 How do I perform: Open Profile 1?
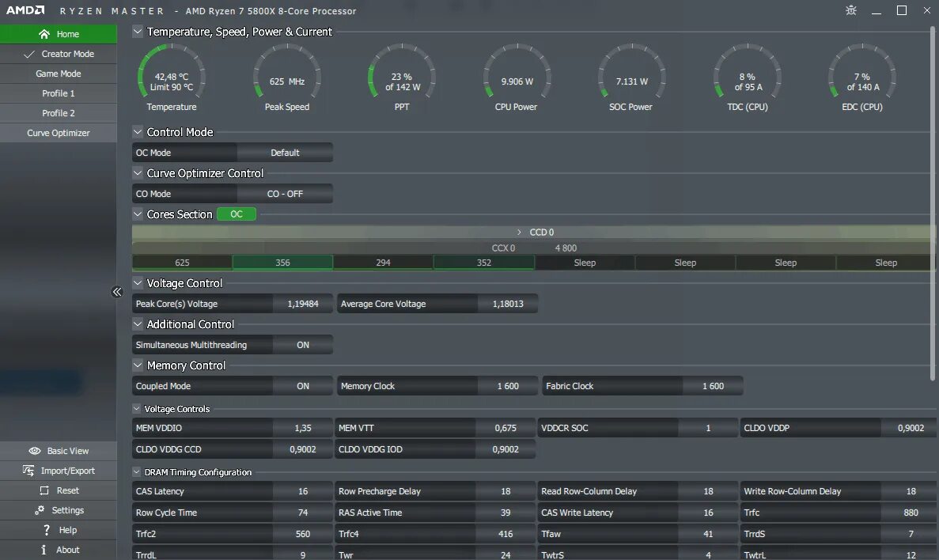point(59,93)
